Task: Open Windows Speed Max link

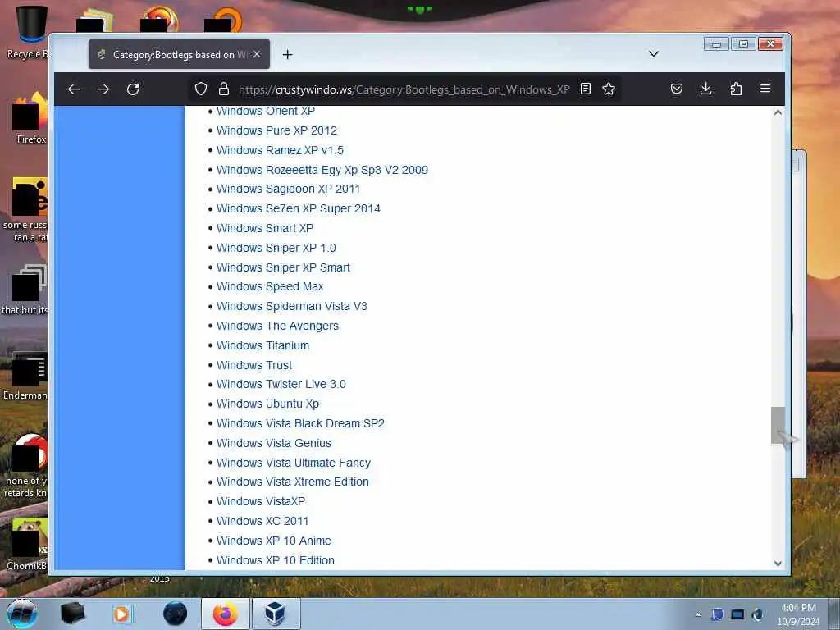Action: point(270,286)
